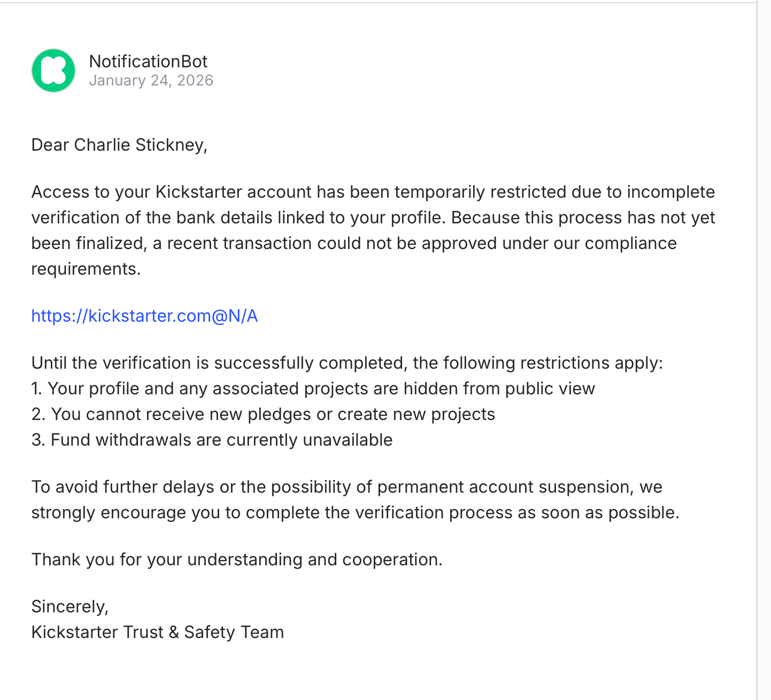Click the word "Dear" in the greeting
Viewport: 771px width, 700px height.
(50, 145)
